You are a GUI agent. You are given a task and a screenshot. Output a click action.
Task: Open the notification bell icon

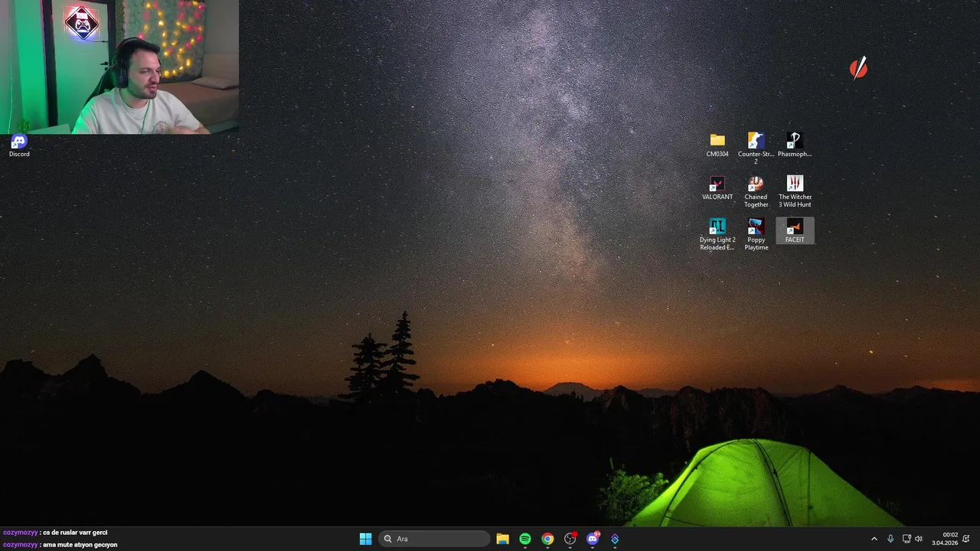tap(966, 539)
